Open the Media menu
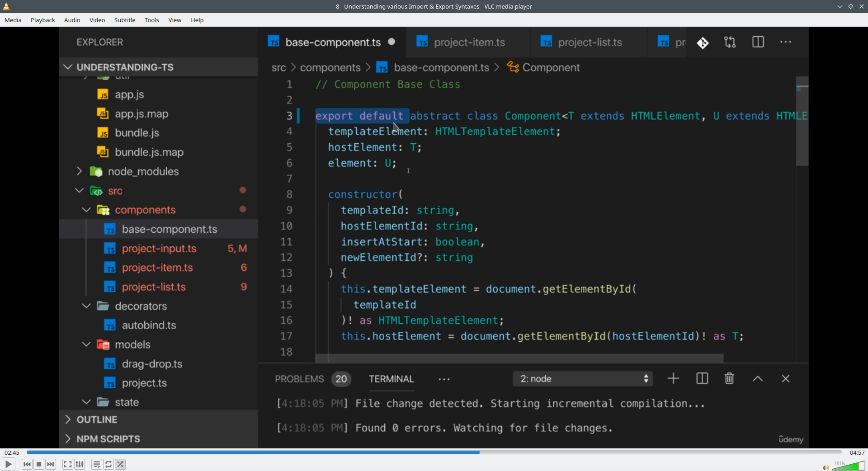This screenshot has width=868, height=471. 13,20
